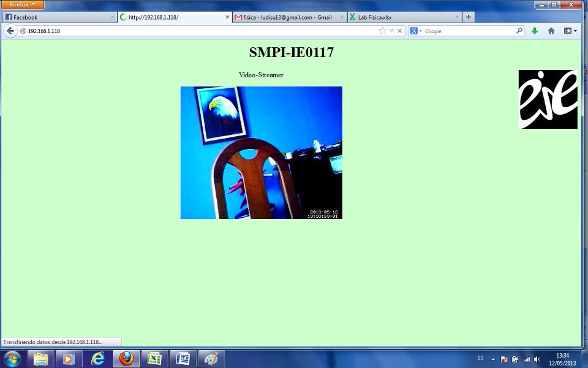Open Paint from the taskbar
The width and height of the screenshot is (588, 368).
click(x=211, y=359)
